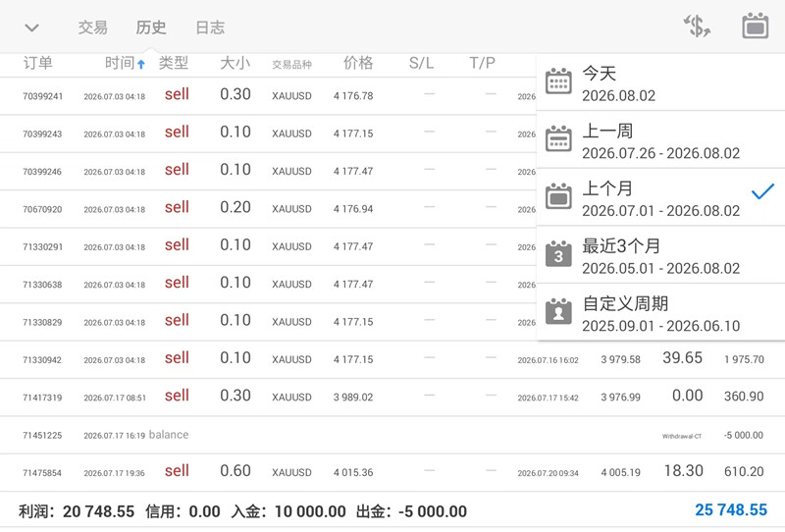Choose the 自定义周期 option

[660, 313]
